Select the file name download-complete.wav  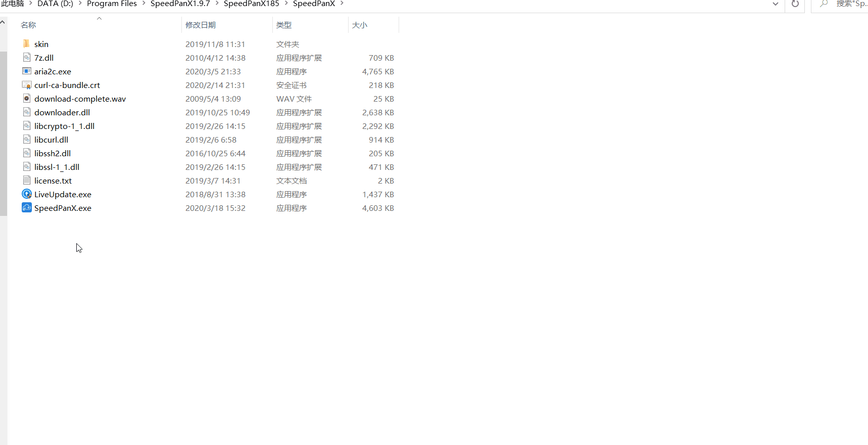[x=80, y=99]
